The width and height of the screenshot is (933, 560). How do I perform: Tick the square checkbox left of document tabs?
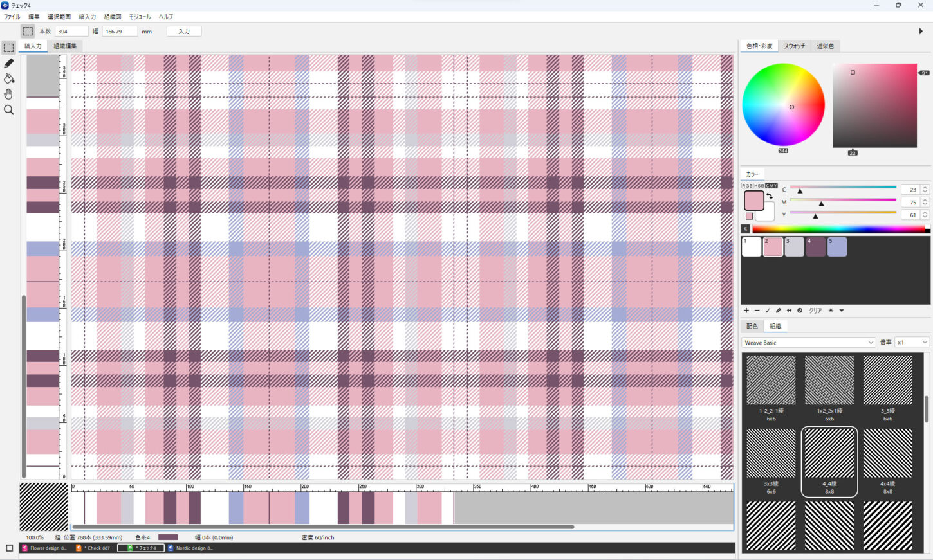coord(9,548)
